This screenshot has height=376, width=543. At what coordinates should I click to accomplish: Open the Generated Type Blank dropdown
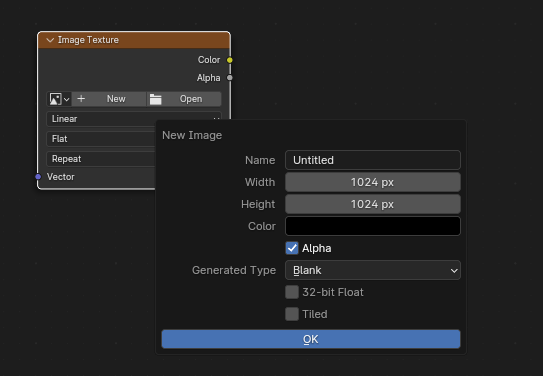(x=373, y=270)
